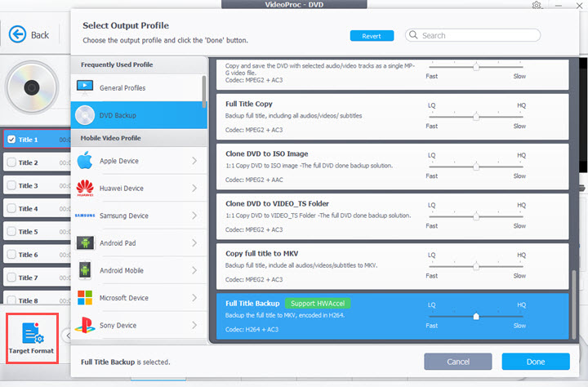
Task: Click the General Profiles monitor icon
Action: [x=85, y=87]
